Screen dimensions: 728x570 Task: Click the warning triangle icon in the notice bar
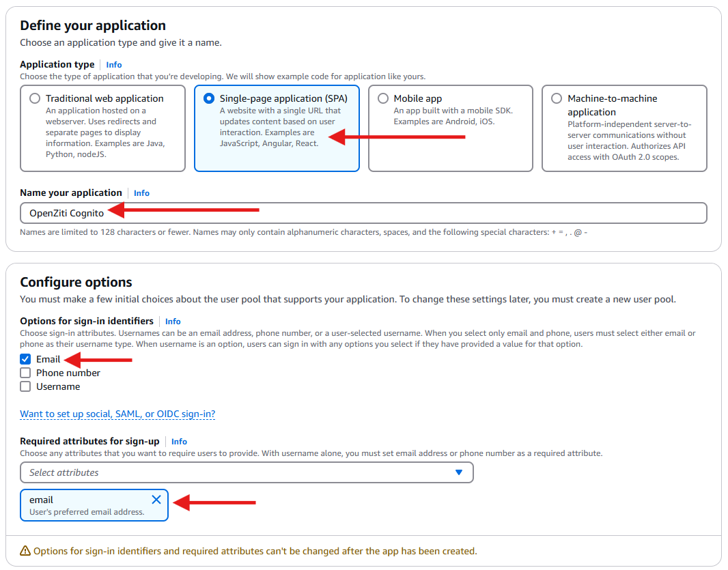(x=27, y=550)
